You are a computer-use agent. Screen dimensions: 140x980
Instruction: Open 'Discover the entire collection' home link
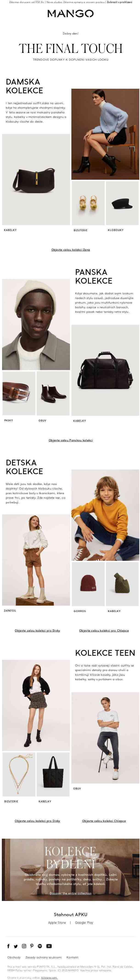tap(70, 893)
